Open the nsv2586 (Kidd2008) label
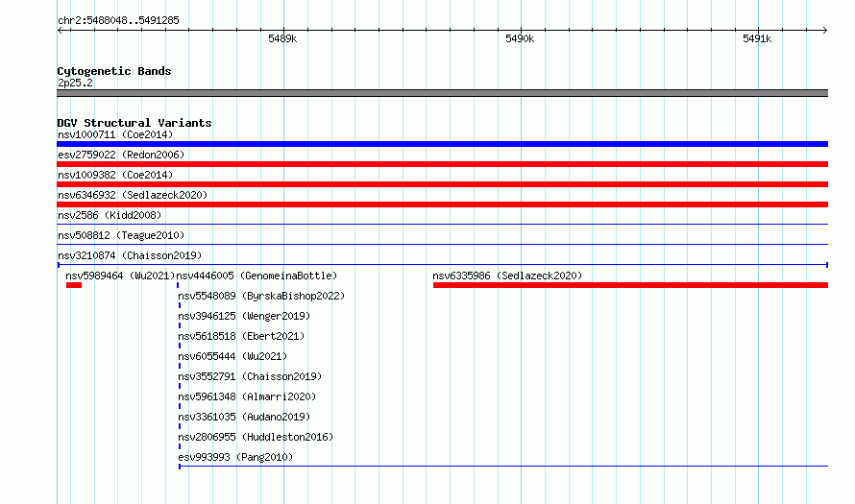 click(x=110, y=215)
